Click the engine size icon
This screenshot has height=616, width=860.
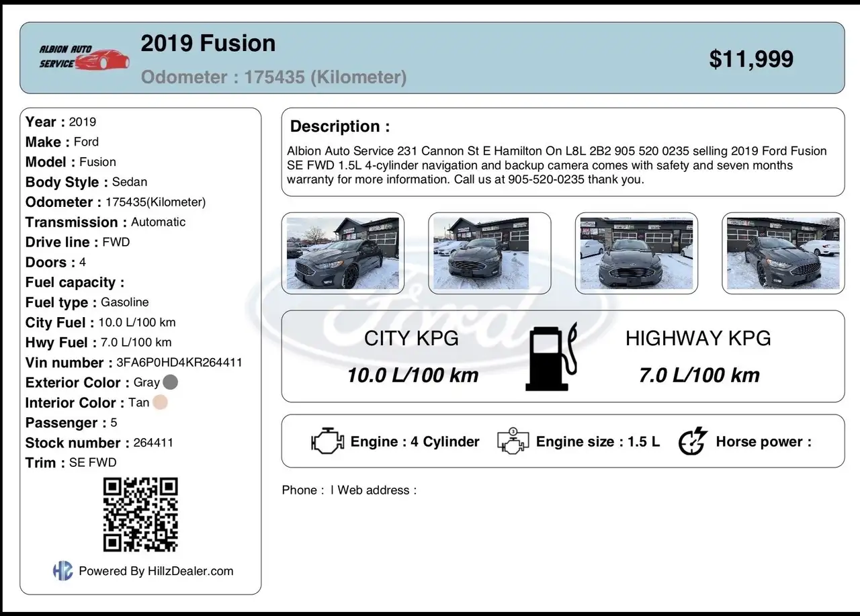tap(513, 441)
